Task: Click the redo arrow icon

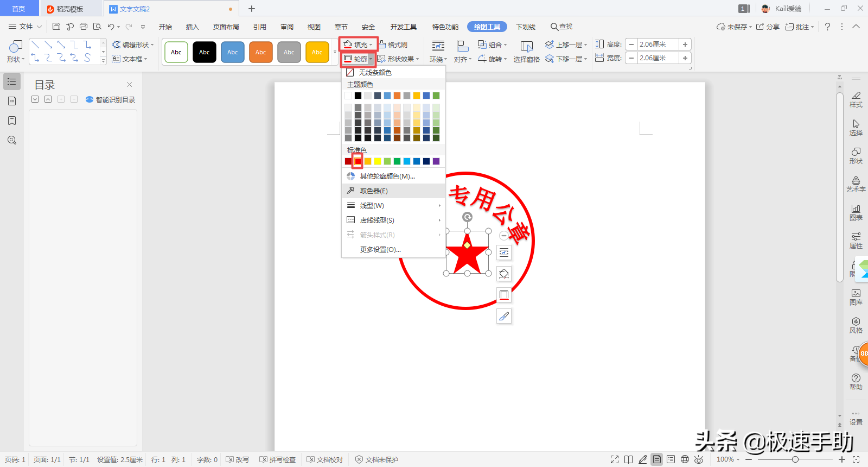Action: [129, 27]
